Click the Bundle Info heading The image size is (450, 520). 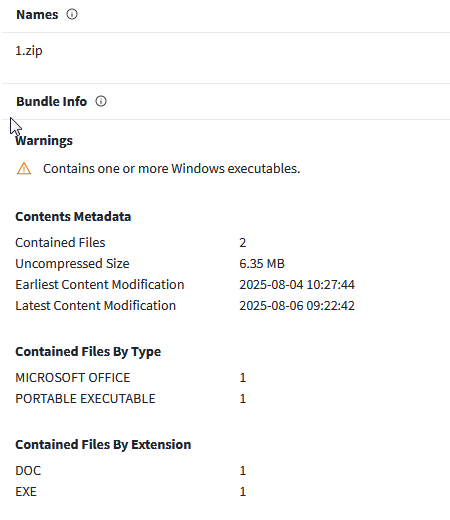52,101
